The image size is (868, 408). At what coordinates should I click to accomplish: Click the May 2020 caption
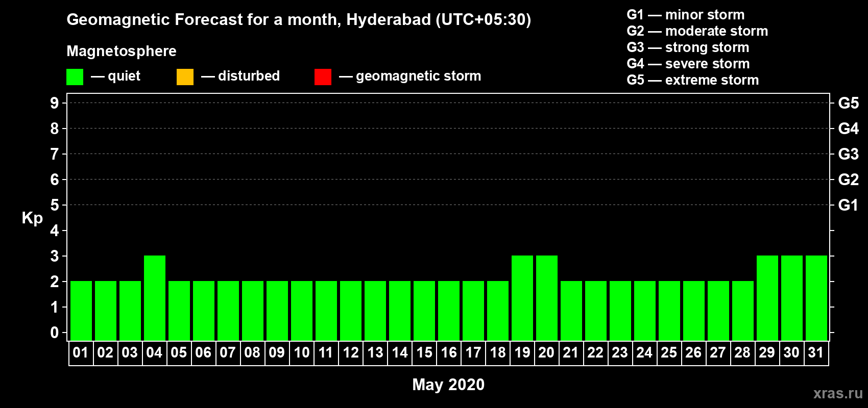click(448, 385)
